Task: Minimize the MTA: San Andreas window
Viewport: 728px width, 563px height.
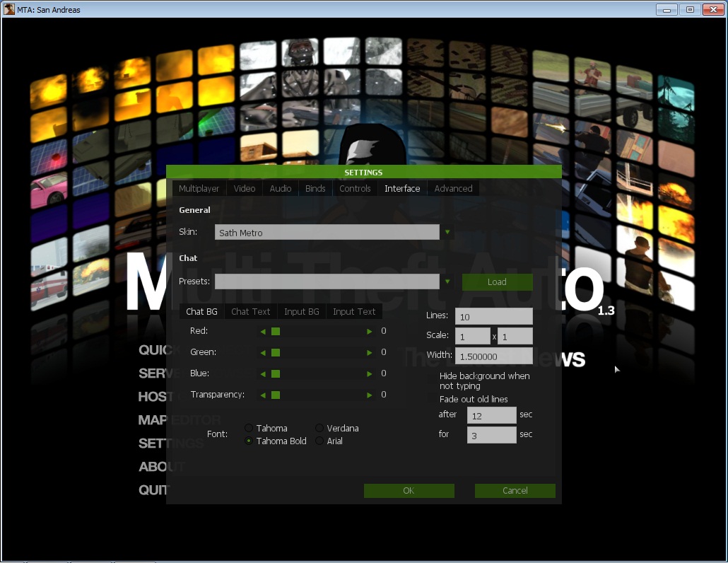Action: coord(667,9)
